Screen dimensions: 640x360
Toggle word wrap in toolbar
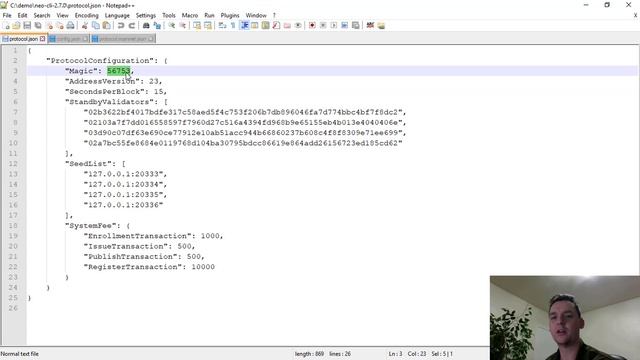click(222, 25)
